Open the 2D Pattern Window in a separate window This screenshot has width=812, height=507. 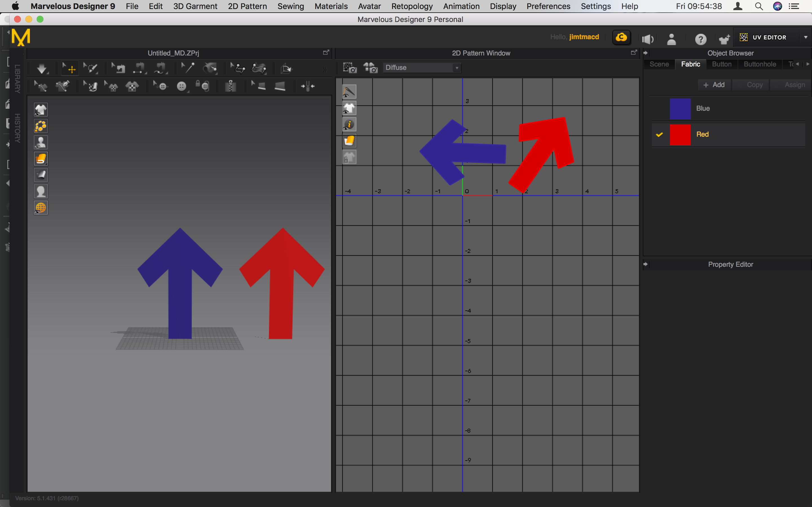[634, 53]
